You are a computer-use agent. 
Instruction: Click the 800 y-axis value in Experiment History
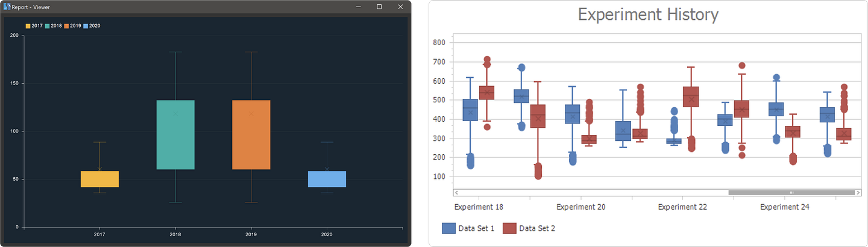tap(439, 43)
